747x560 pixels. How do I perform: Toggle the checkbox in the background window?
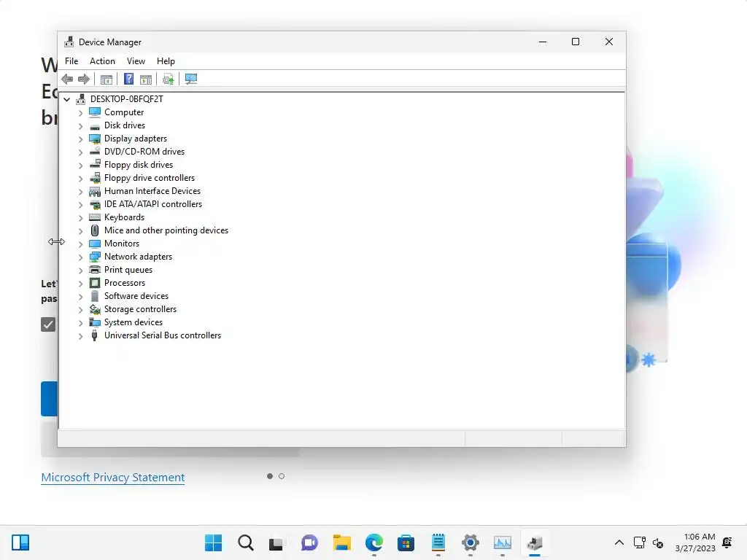click(48, 324)
